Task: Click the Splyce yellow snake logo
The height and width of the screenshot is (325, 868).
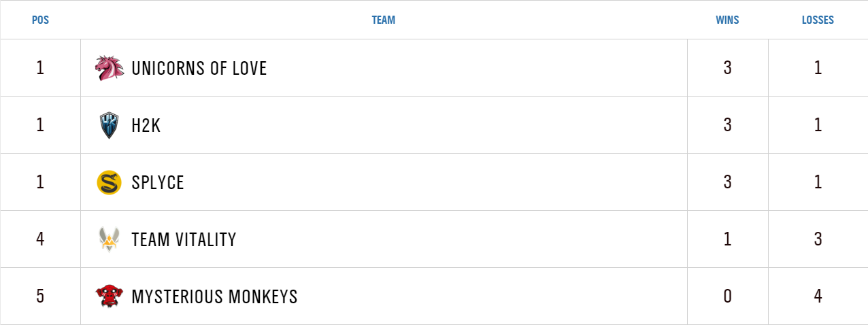Action: pyautogui.click(x=109, y=182)
